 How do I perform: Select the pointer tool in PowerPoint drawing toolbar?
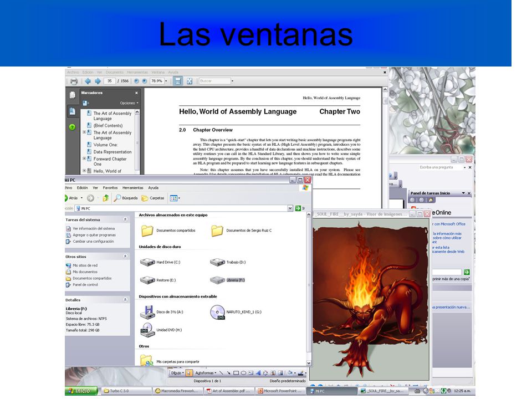[189, 373]
